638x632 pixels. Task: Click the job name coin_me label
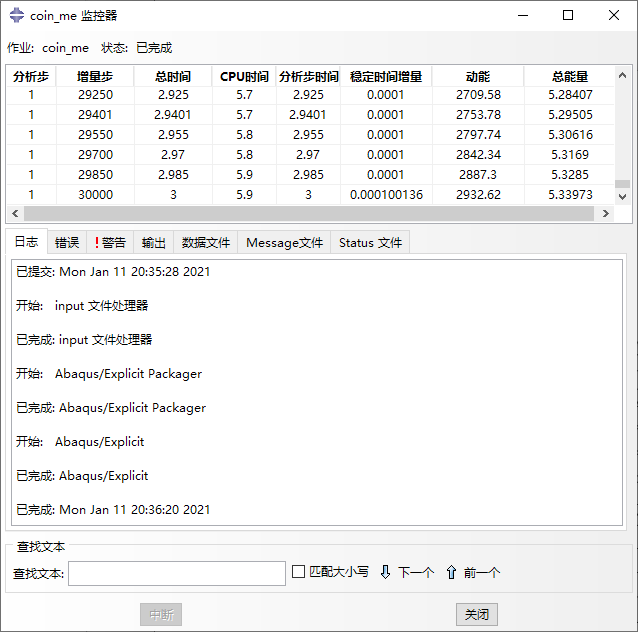coord(65,48)
